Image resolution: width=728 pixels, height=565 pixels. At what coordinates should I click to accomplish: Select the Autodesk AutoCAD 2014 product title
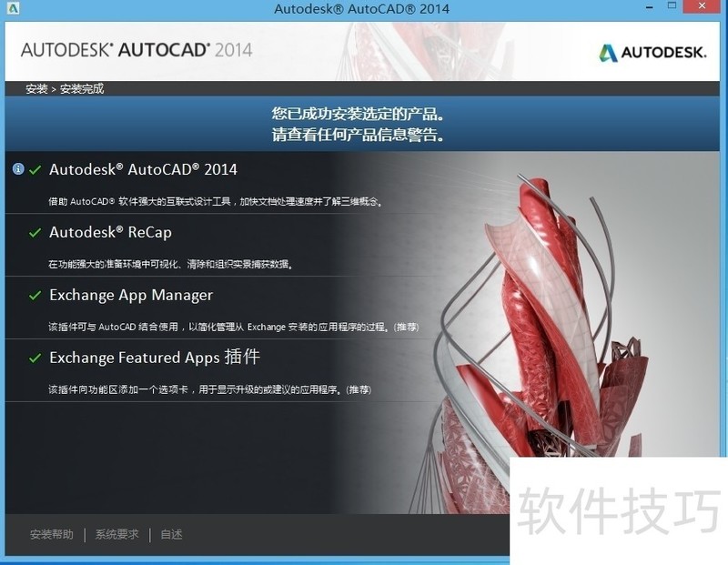pos(143,169)
